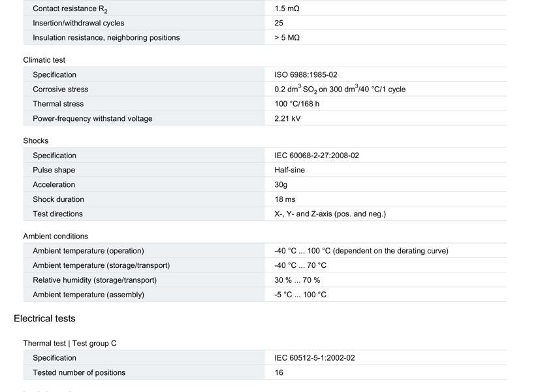
Task: Select the Climatic test subsection title
Action: (x=44, y=60)
